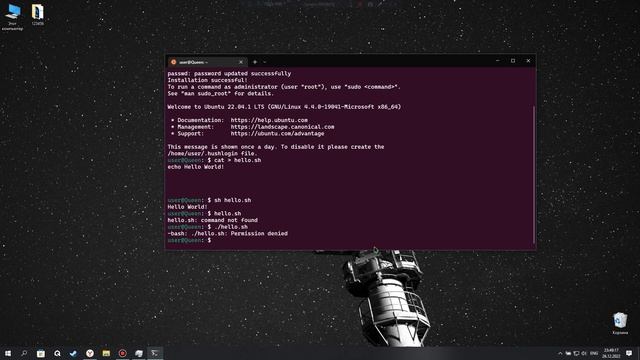Open the Windows Start menu

tap(8, 353)
